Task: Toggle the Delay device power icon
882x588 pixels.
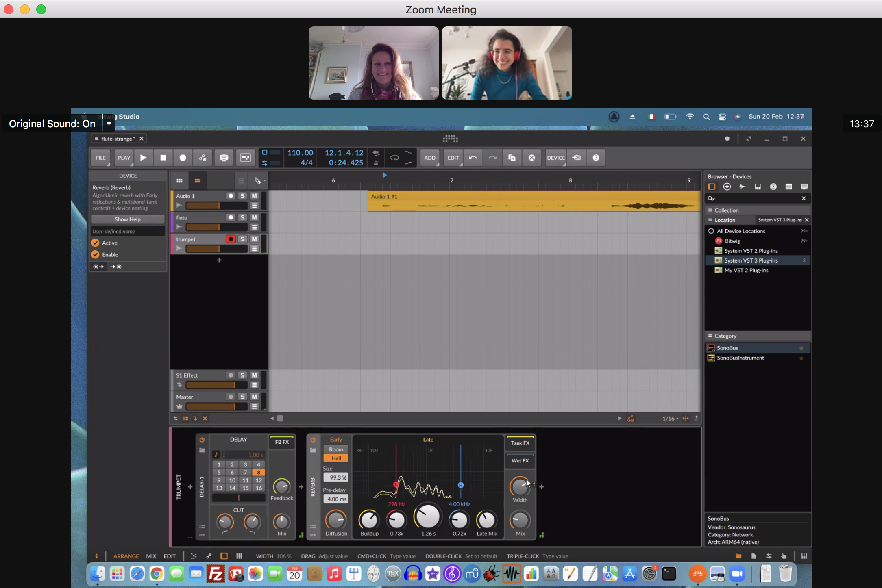Action: coord(202,440)
